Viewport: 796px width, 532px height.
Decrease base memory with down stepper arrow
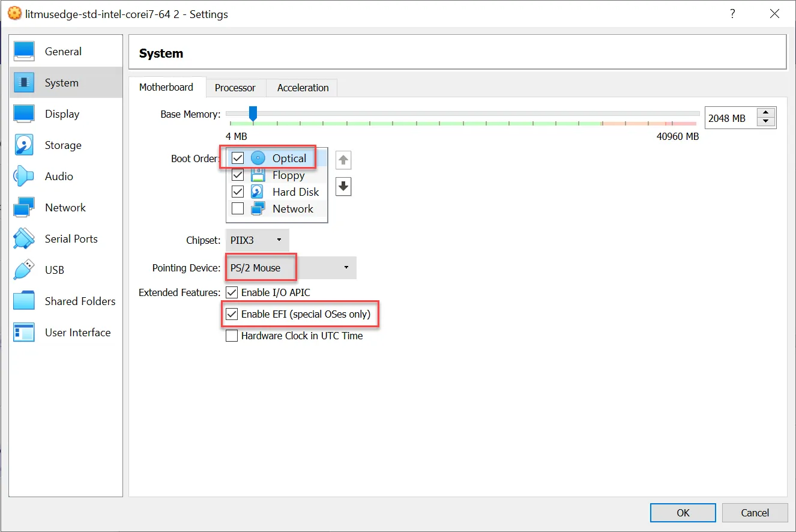766,122
